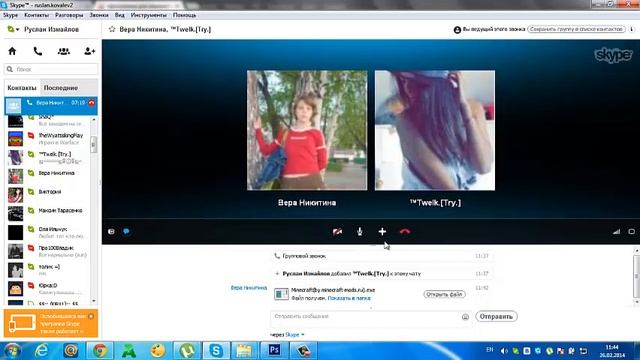The image size is (640, 360).
Task: Open the Контакты menu
Action: click(36, 15)
